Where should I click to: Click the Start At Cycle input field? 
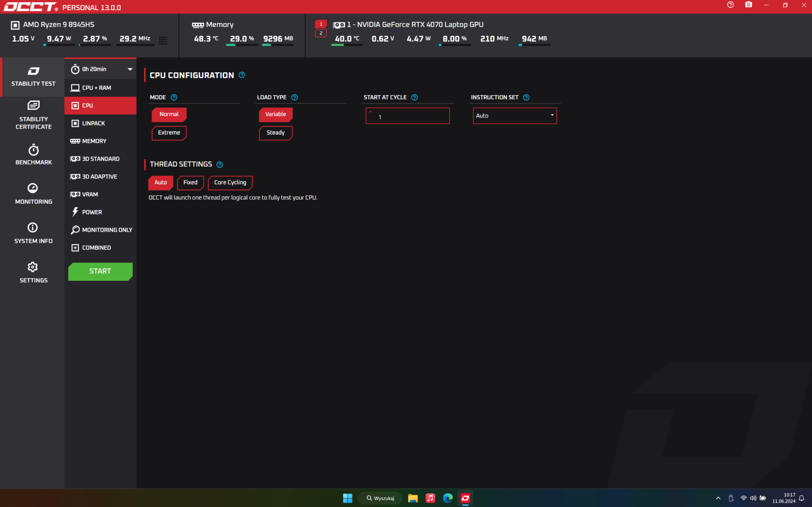pos(407,116)
